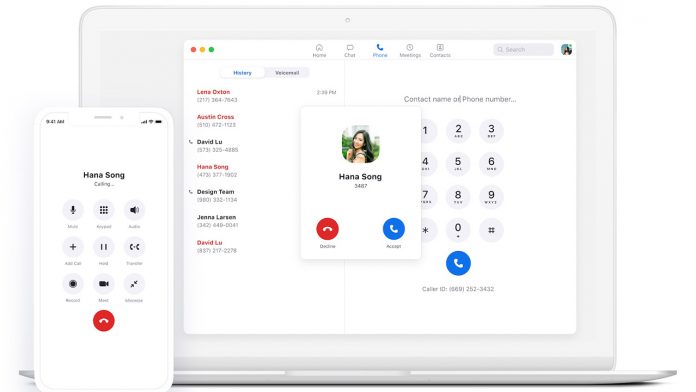Switch to the Voicemail tab

[287, 73]
